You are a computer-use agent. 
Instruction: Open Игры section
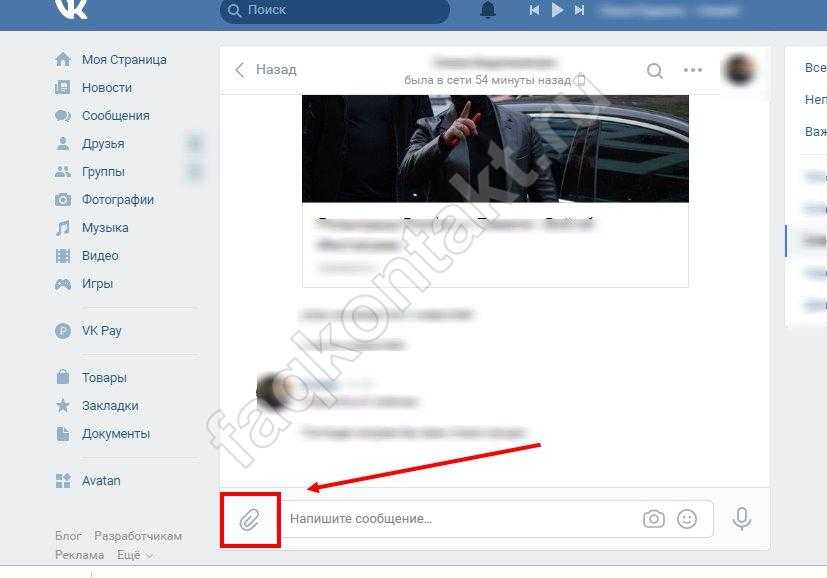point(97,283)
